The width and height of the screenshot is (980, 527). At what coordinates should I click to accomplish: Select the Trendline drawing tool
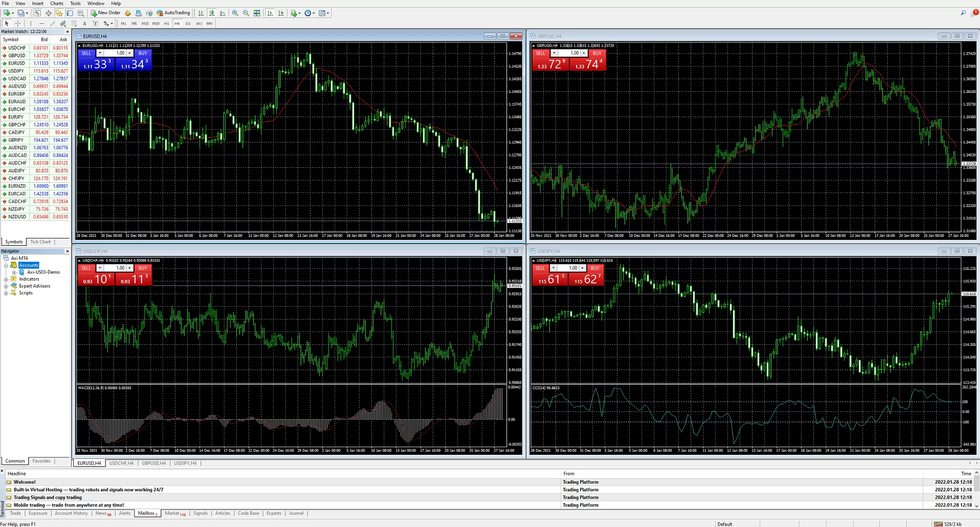click(x=52, y=23)
